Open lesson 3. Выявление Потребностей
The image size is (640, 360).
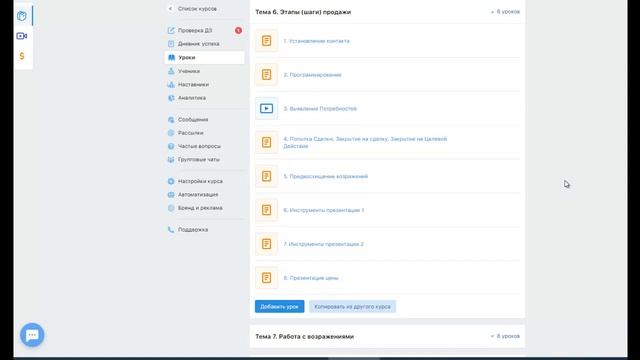click(x=320, y=109)
